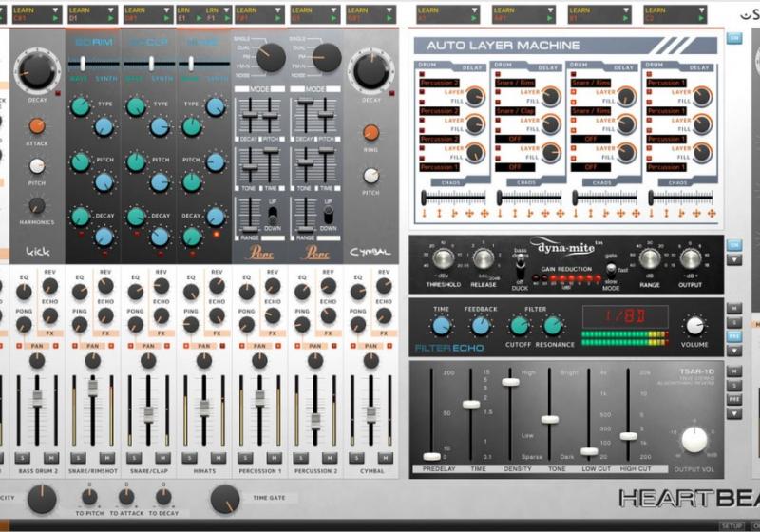Click the Kick Attack orange knob

tap(36, 126)
